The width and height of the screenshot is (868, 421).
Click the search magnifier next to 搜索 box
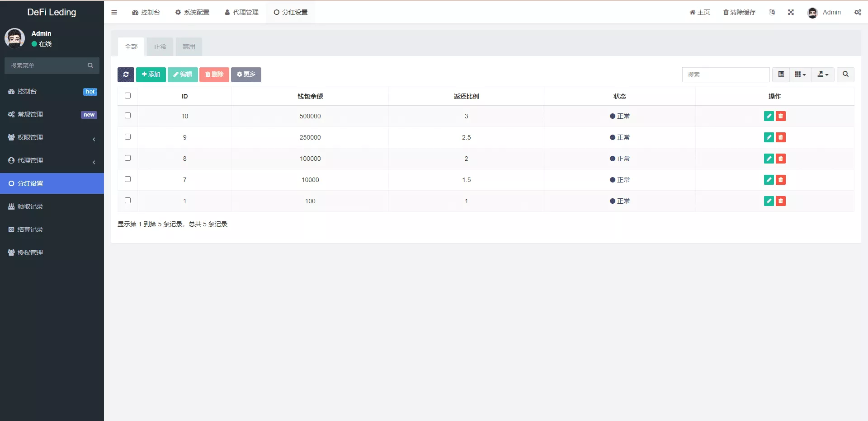(845, 75)
